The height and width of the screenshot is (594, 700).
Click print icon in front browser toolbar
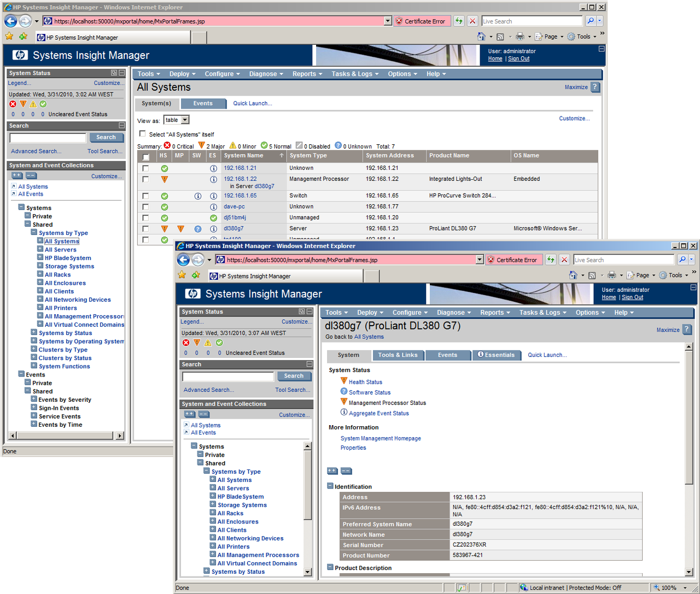point(612,275)
